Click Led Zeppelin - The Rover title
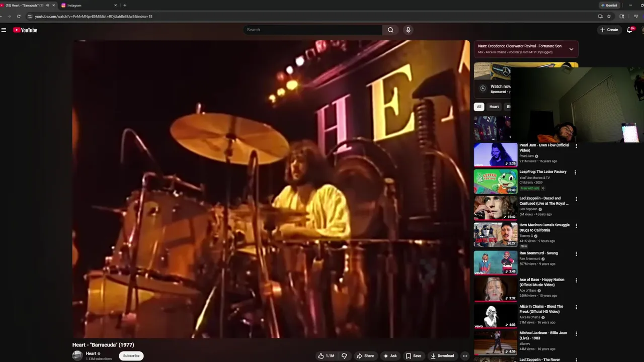 click(x=540, y=359)
